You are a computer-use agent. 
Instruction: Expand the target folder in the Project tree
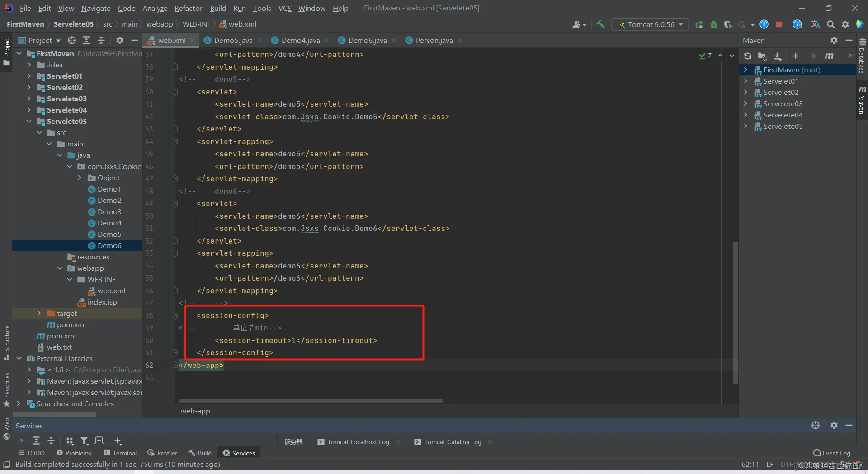(x=39, y=313)
